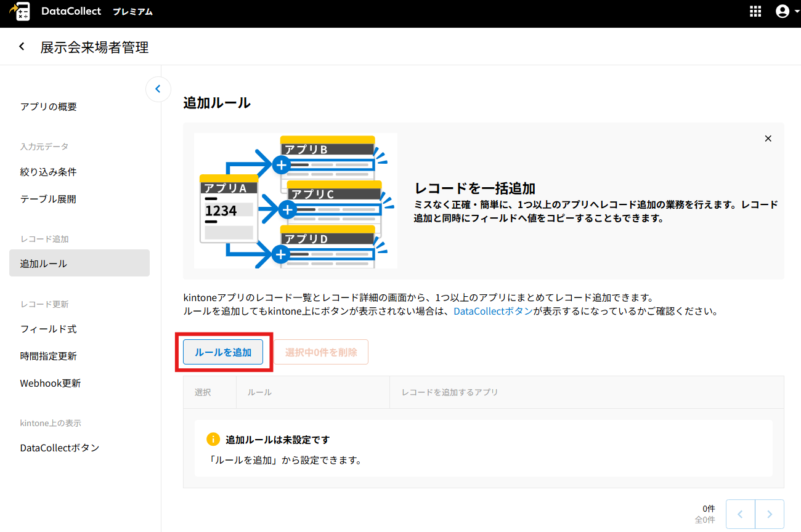Viewport: 801px width, 532px height.
Task: Click the レコード追加 section label
Action: click(x=44, y=239)
